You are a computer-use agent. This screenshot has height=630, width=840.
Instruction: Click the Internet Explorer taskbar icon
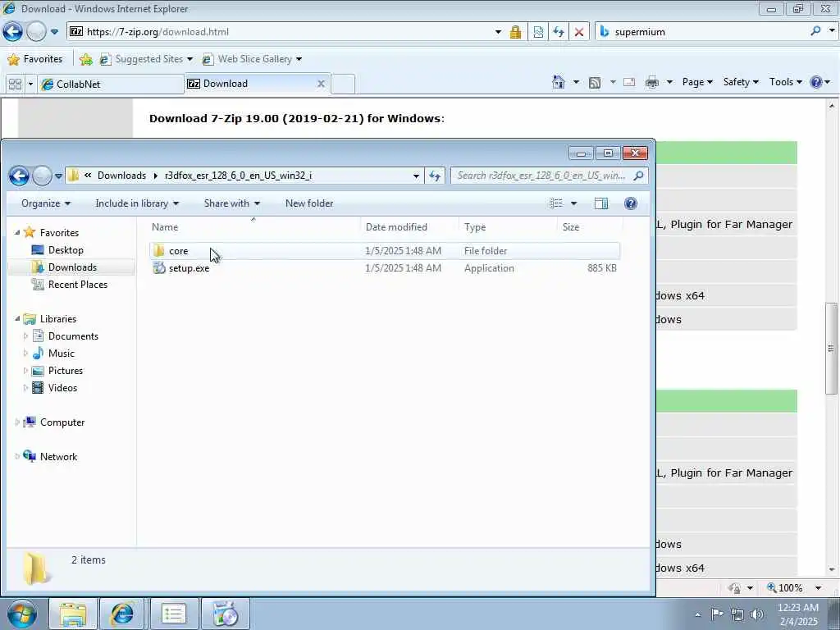coord(122,614)
